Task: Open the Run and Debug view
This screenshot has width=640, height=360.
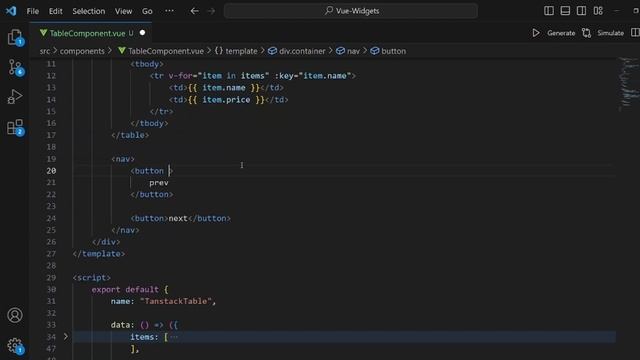Action: coord(14,97)
